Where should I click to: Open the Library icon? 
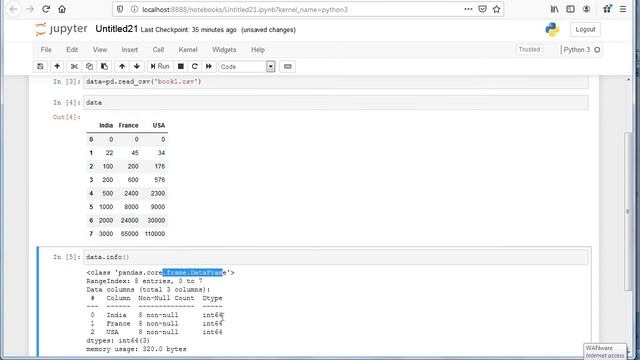click(554, 9)
